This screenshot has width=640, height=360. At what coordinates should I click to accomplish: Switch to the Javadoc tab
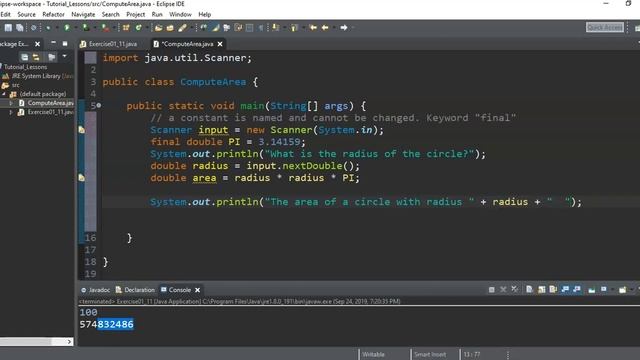(96, 290)
